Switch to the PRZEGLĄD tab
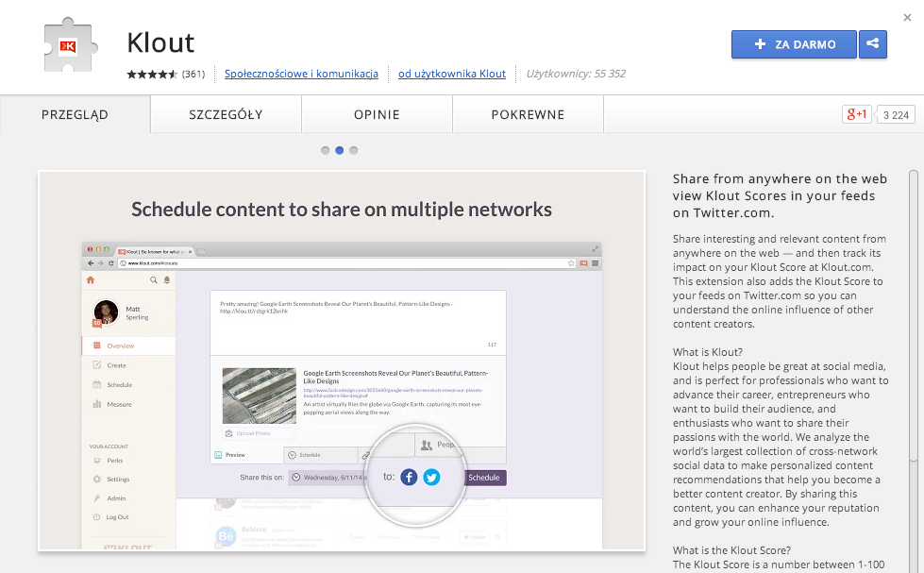The width and height of the screenshot is (924, 573). pos(75,114)
